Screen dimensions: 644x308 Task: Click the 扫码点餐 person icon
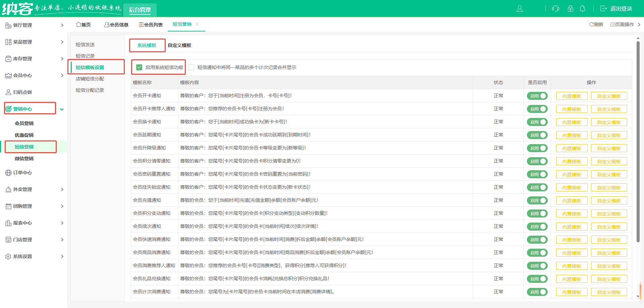pyautogui.click(x=8, y=92)
